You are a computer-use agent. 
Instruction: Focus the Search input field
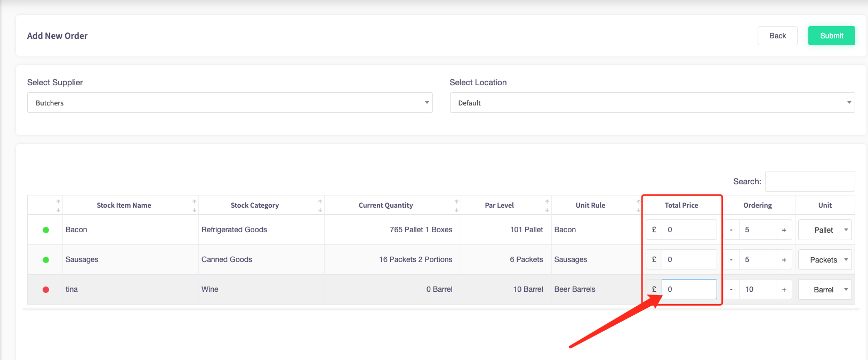(810, 181)
